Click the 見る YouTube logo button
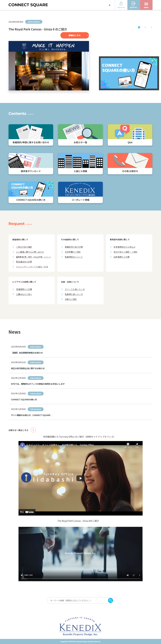This screenshot has height=644, width=161. tap(27, 512)
